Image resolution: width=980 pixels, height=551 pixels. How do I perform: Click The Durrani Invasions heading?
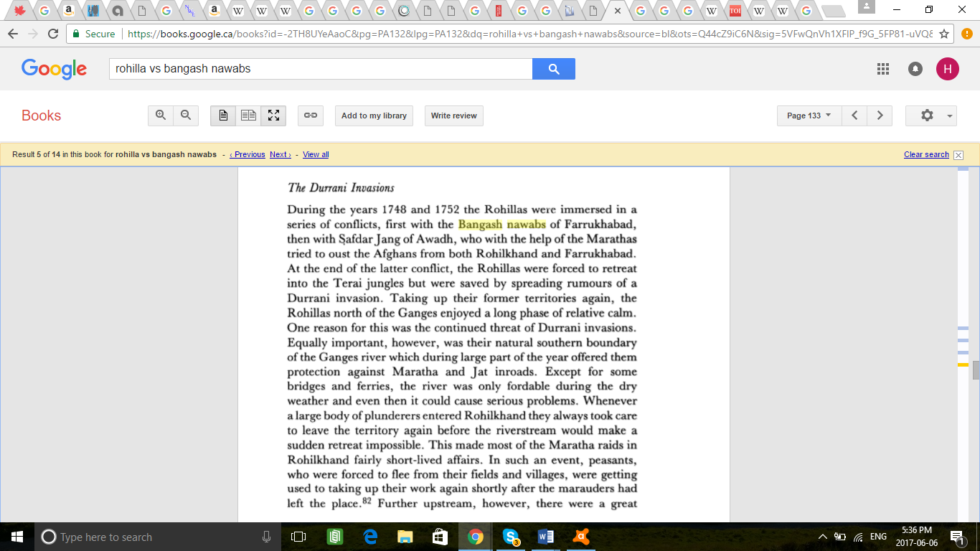point(341,188)
